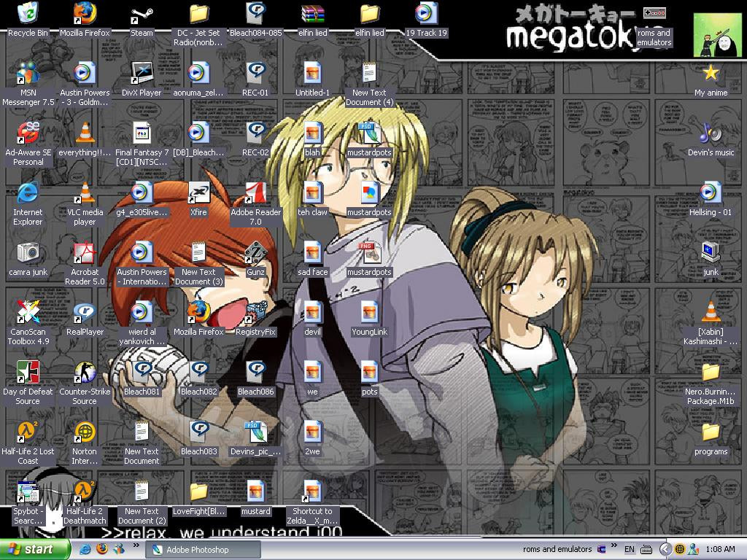Select the Bleach086 file icon
Screen dimensions: 747x560
point(255,373)
